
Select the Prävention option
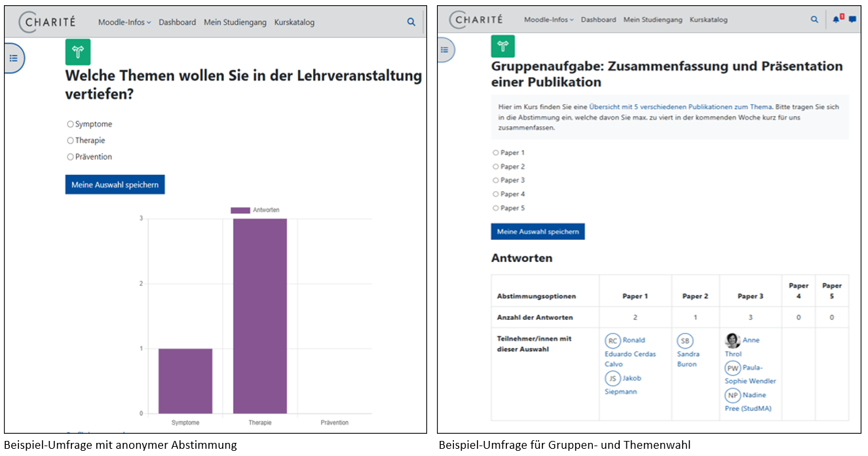click(69, 157)
